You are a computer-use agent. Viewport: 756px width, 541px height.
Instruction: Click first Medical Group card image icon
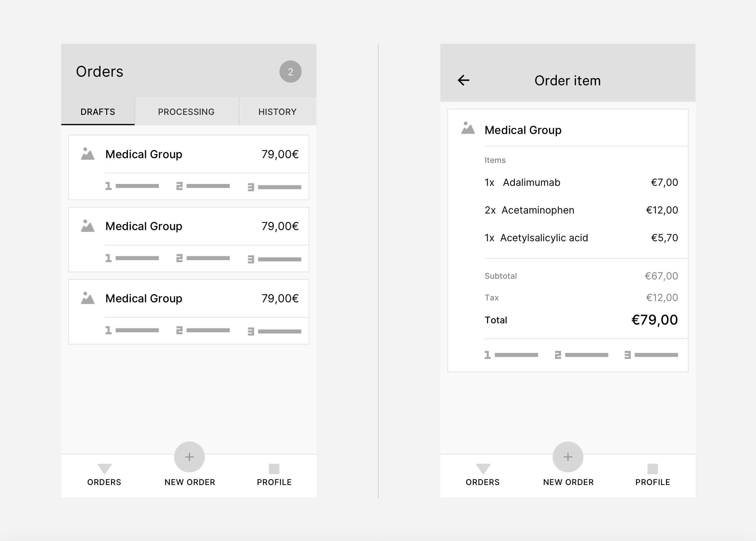point(87,154)
